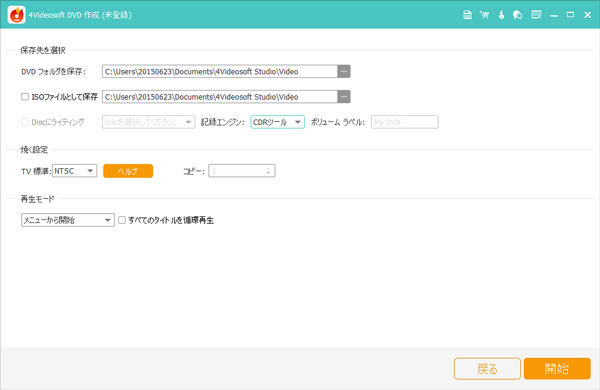Viewport: 600px width, 390px height.
Task: Click the 戻る back button
Action: [x=487, y=369]
